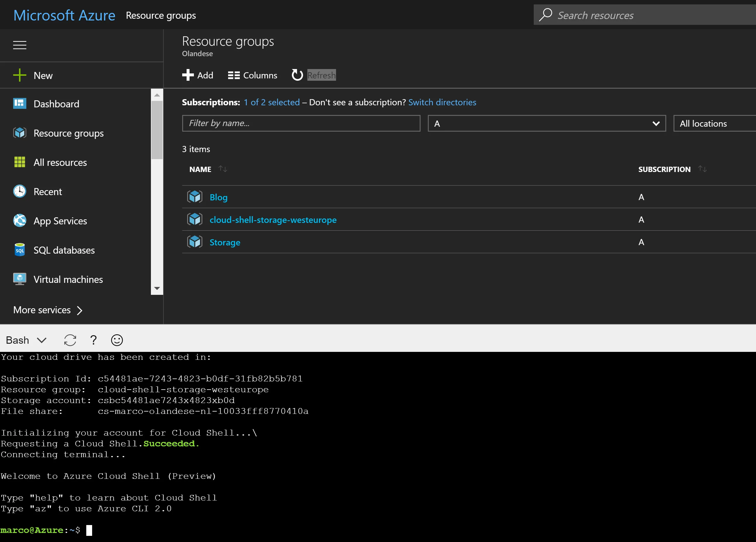Click the Microsoft Azure logo text

[64, 15]
